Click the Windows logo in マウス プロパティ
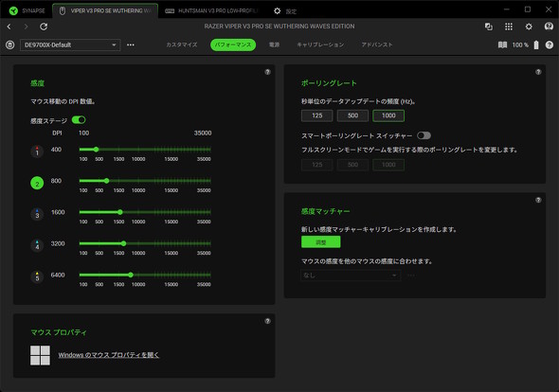 40,355
